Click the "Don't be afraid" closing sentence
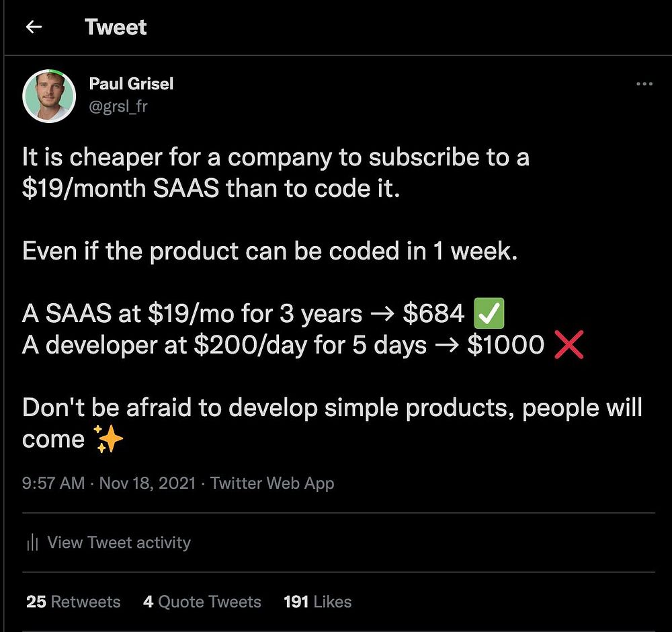This screenshot has height=632, width=672. pos(332,408)
